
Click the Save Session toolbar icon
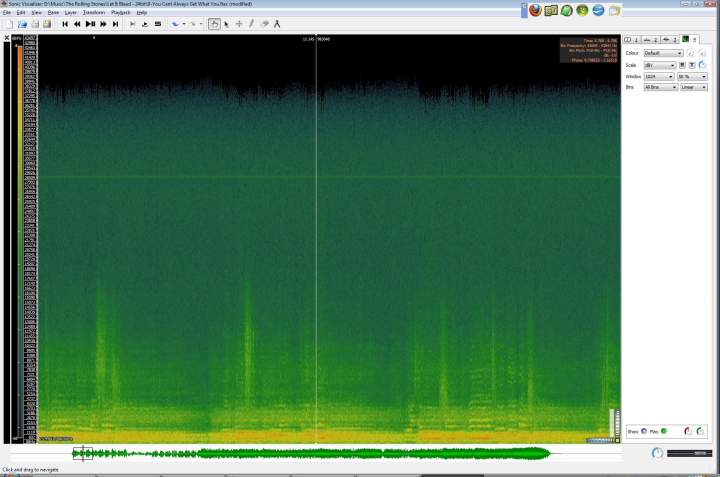click(x=34, y=24)
